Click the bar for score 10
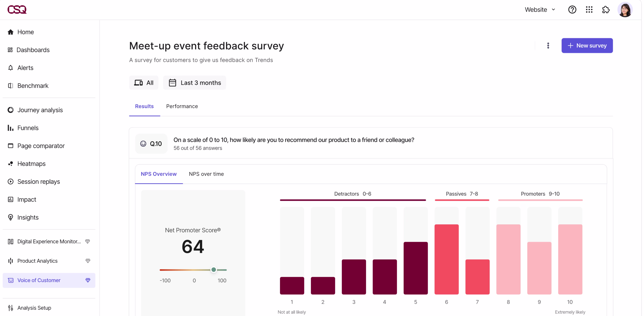644x316 pixels. pos(570,259)
